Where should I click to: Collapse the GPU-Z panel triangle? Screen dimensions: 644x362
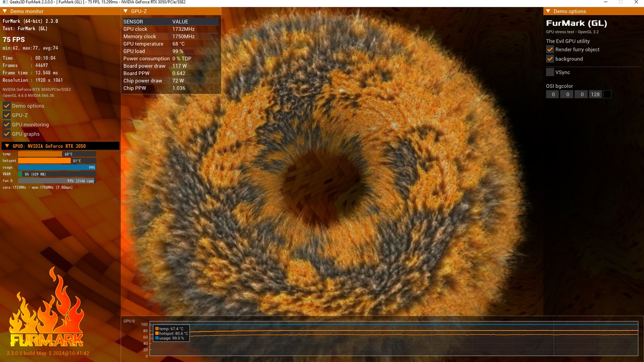click(125, 11)
